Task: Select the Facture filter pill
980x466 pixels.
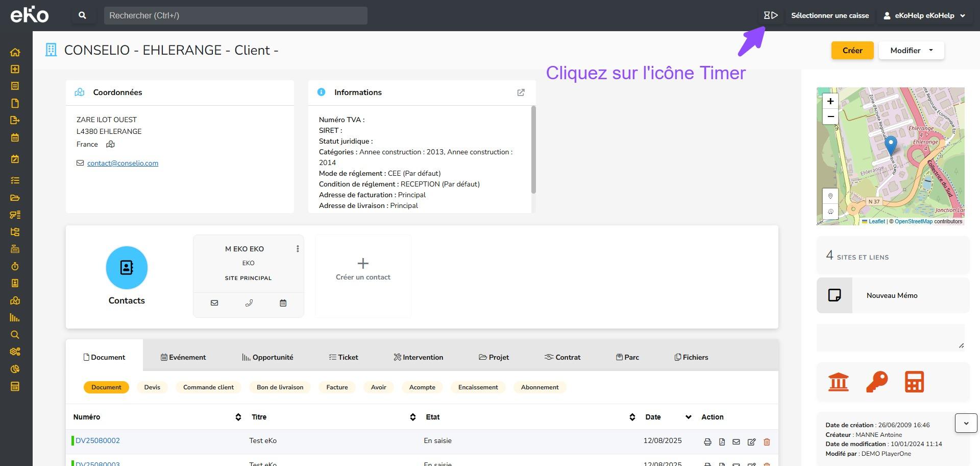Action: click(337, 387)
